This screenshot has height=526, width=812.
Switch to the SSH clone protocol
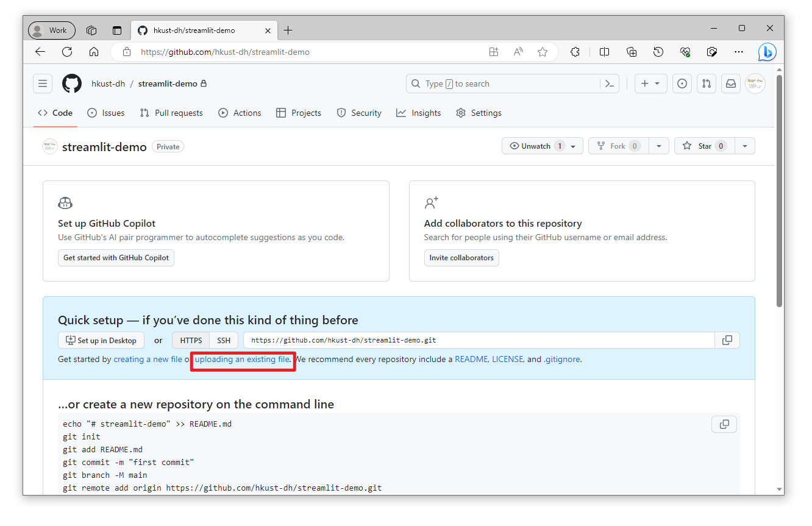click(224, 340)
